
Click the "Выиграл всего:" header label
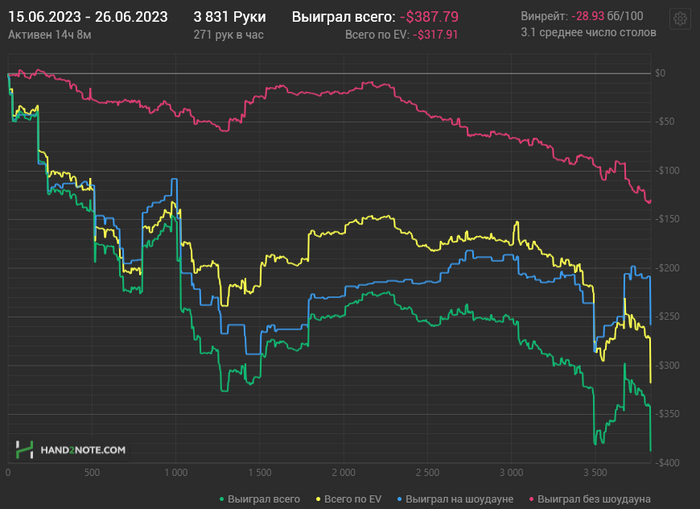point(343,17)
